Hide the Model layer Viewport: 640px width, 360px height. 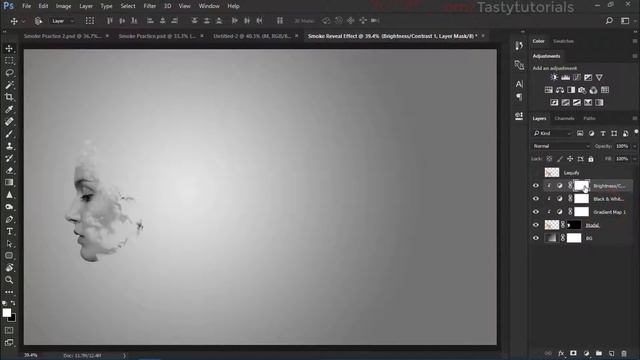(536, 225)
